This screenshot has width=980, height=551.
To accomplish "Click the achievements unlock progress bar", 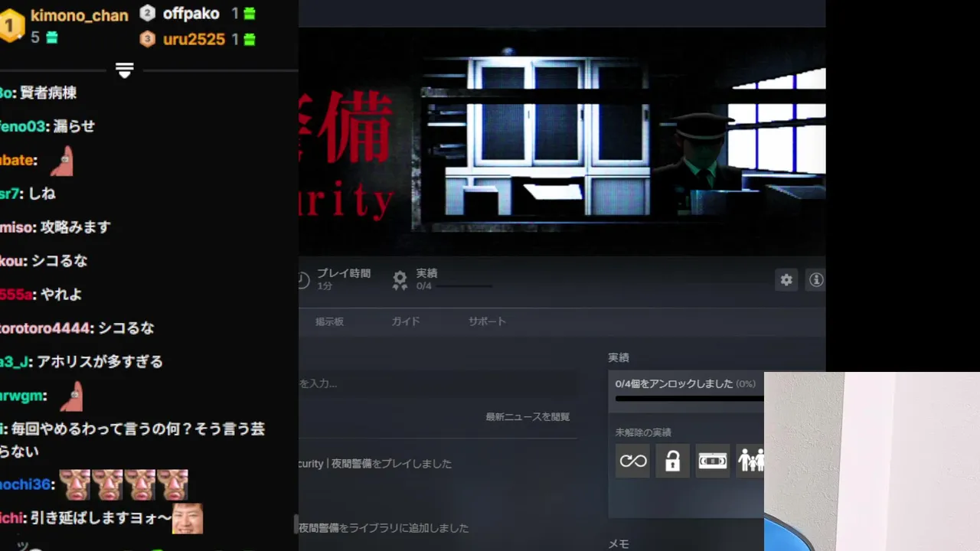I will [689, 399].
